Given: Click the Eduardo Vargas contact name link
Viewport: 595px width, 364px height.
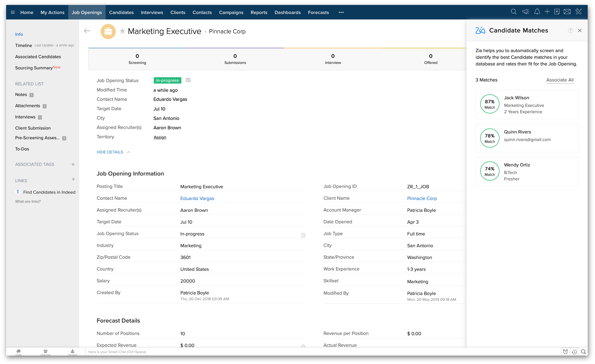Looking at the screenshot, I should coord(197,198).
